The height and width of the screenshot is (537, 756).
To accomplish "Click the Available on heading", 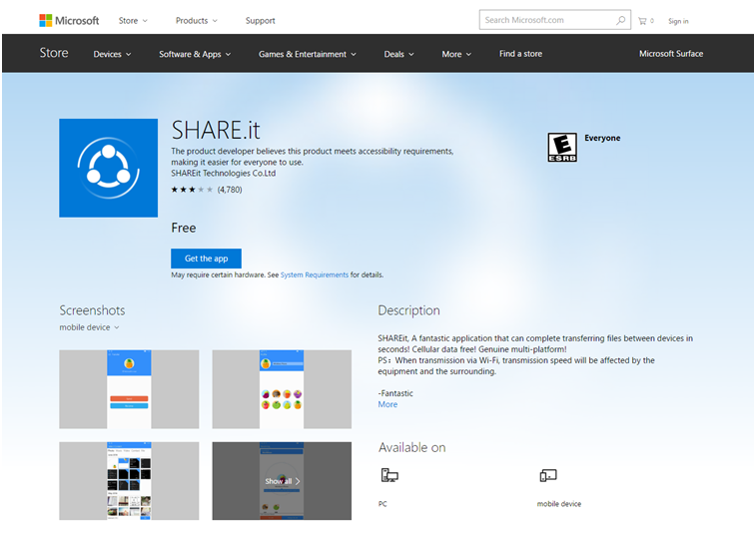I will 411,447.
